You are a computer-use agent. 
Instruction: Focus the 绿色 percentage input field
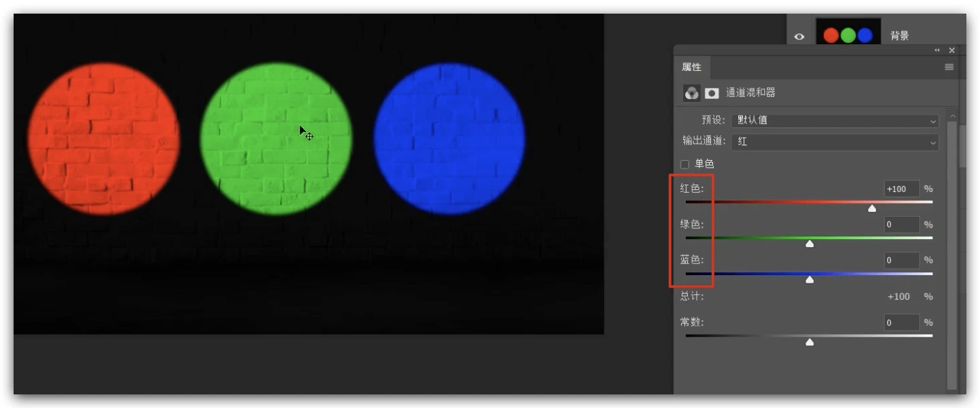pyautogui.click(x=901, y=224)
